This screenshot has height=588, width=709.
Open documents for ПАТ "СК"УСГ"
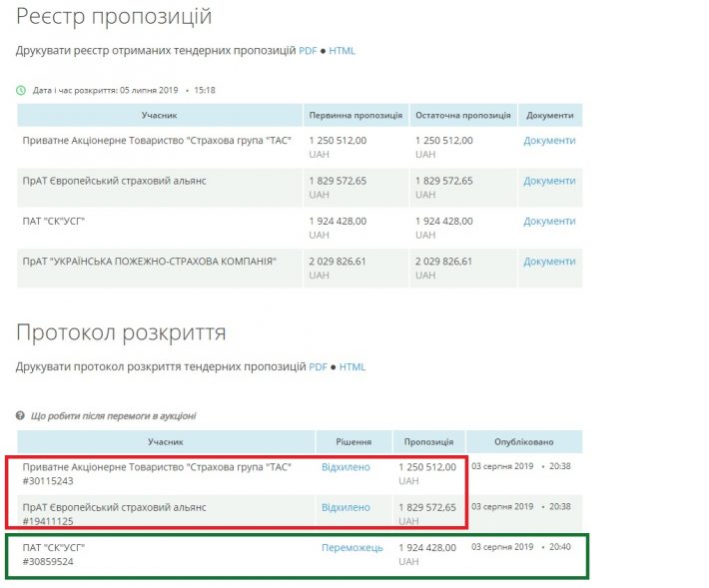[549, 221]
